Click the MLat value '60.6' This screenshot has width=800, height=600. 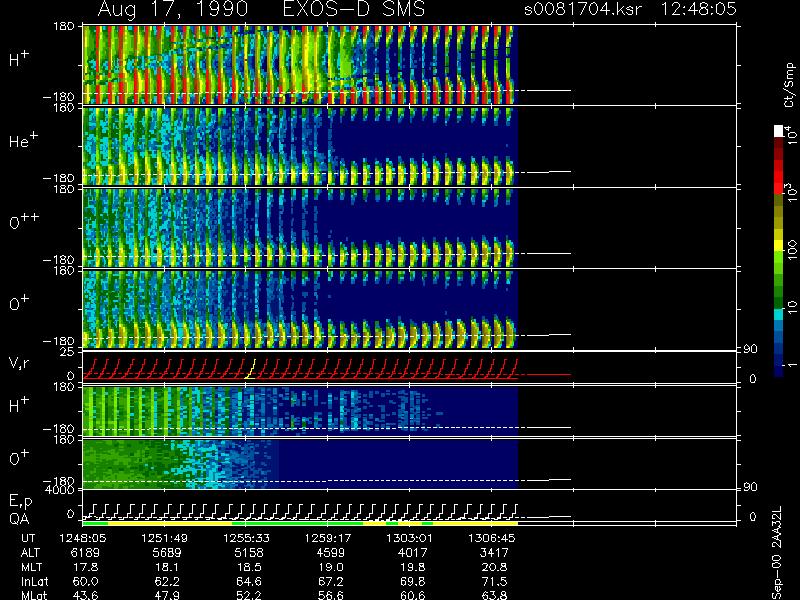412,595
